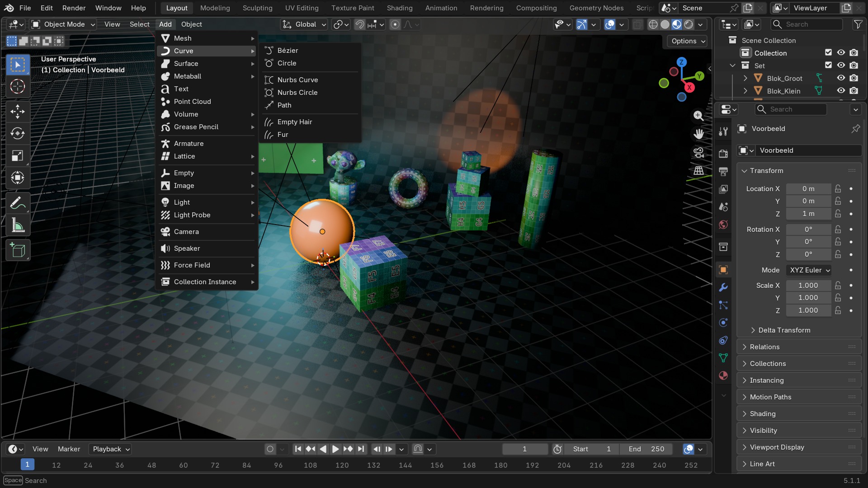Select the Measure tool
This screenshot has height=488, width=868.
[18, 225]
